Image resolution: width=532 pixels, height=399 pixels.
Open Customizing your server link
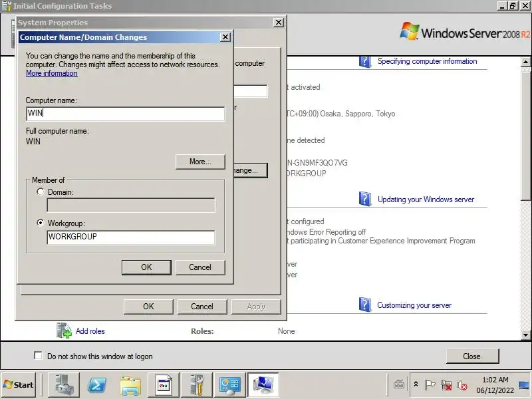414,305
